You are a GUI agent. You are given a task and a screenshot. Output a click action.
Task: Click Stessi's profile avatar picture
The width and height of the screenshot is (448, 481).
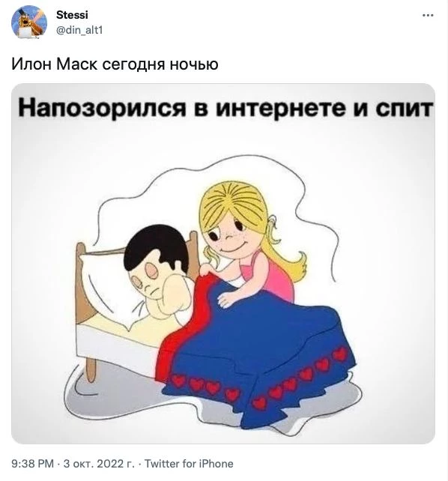coord(29,22)
